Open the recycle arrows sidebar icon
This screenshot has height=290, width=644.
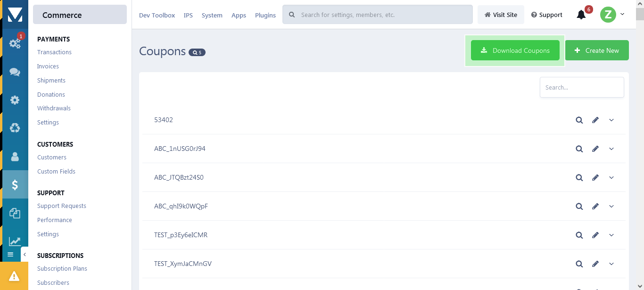[15, 128]
